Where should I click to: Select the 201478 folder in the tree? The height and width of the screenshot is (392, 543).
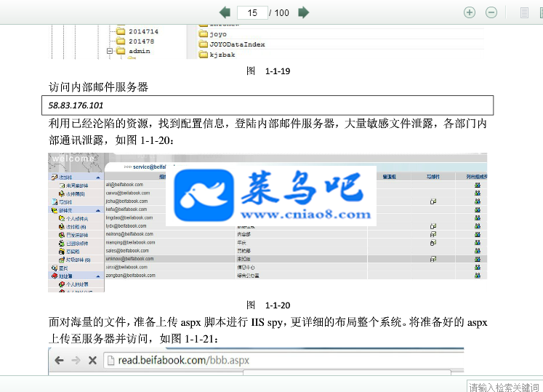pyautogui.click(x=135, y=41)
